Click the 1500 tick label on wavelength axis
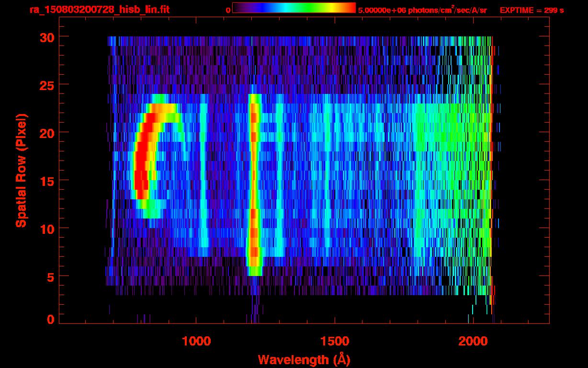The height and width of the screenshot is (368, 588). [x=334, y=341]
